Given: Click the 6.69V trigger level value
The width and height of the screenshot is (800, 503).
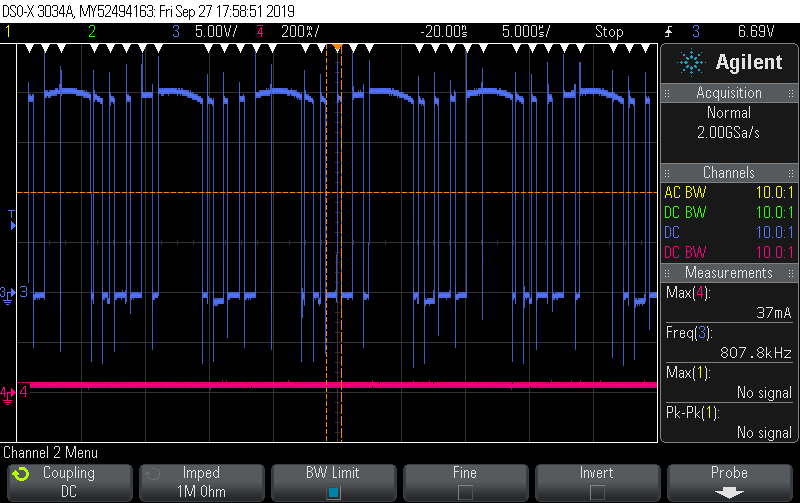Looking at the screenshot, I should 756,32.
